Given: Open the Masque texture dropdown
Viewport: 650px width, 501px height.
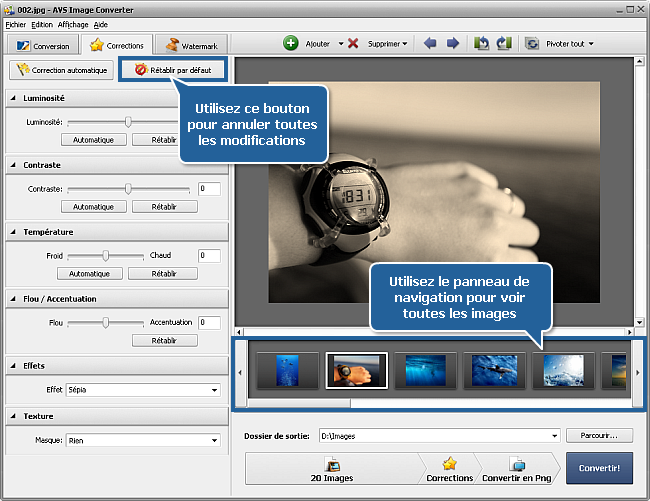Looking at the screenshot, I should [x=215, y=440].
